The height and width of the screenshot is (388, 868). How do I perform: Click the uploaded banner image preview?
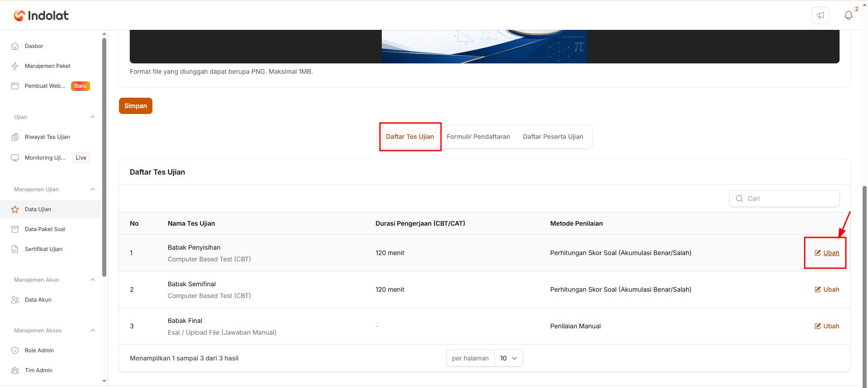[x=484, y=47]
